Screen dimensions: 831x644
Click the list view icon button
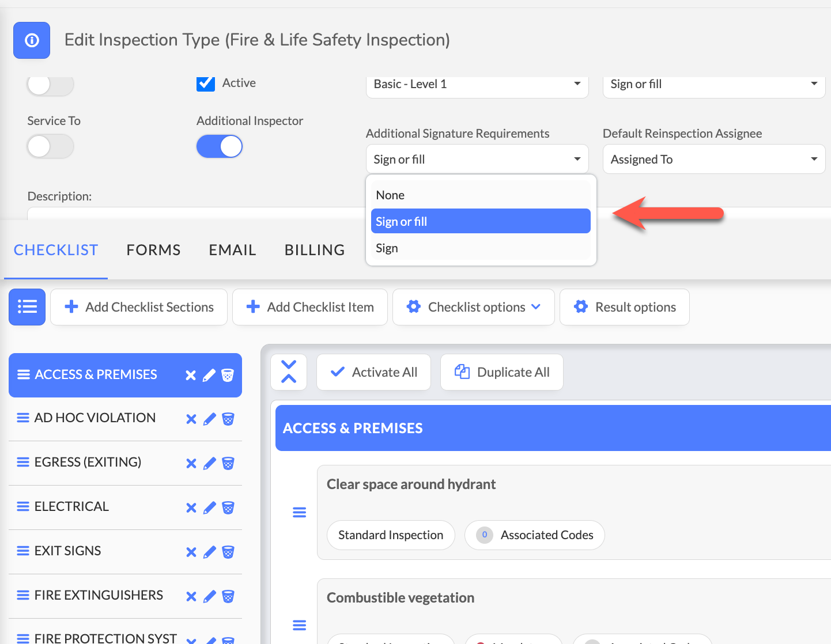[x=27, y=307]
